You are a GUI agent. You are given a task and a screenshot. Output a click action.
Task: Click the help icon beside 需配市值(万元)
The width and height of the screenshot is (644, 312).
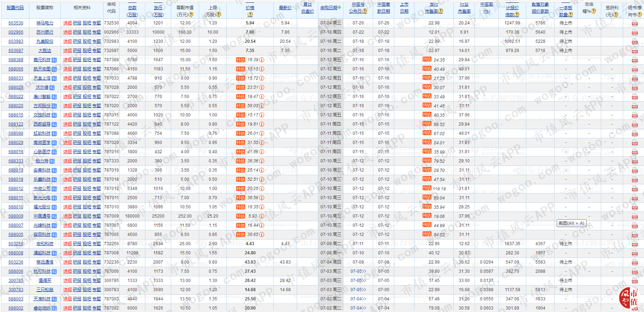pos(191,15)
